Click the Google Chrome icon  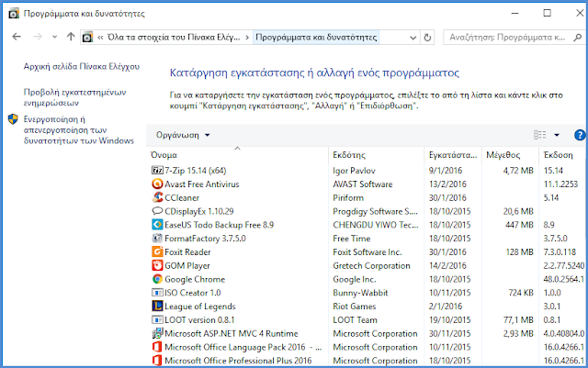click(157, 279)
